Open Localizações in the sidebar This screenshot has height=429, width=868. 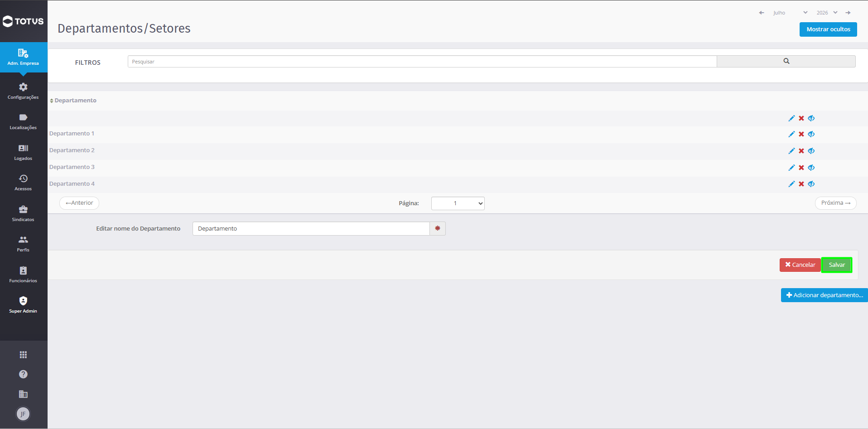23,121
